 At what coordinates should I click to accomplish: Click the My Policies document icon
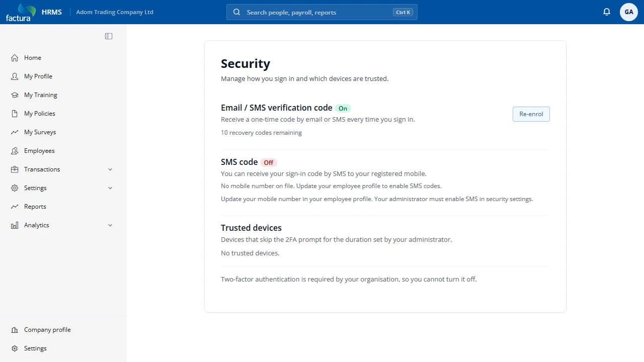[15, 114]
